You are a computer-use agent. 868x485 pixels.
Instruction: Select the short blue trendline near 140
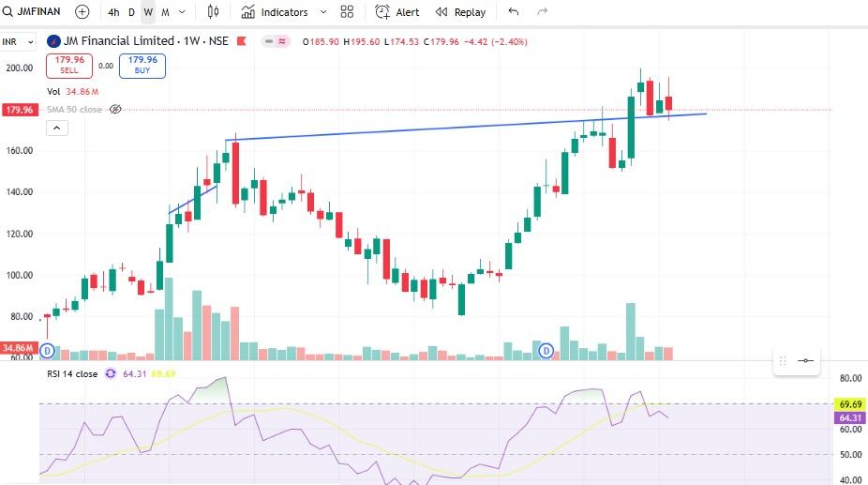click(193, 199)
